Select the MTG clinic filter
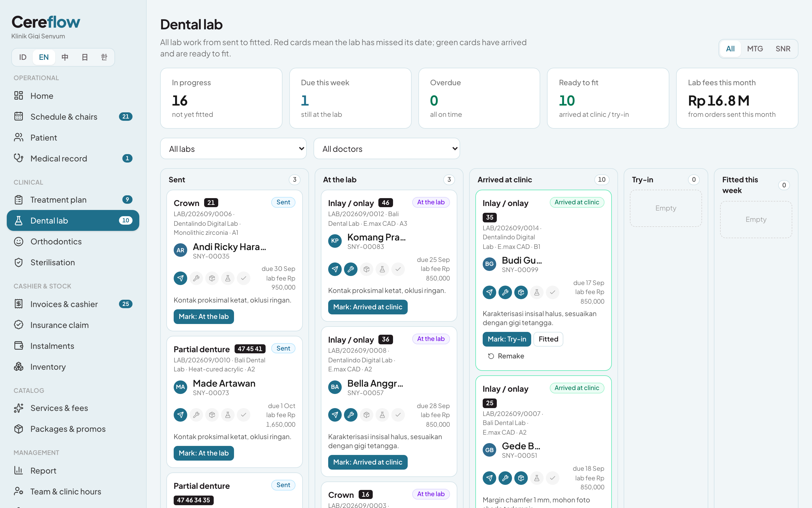This screenshot has width=812, height=508. click(755, 49)
